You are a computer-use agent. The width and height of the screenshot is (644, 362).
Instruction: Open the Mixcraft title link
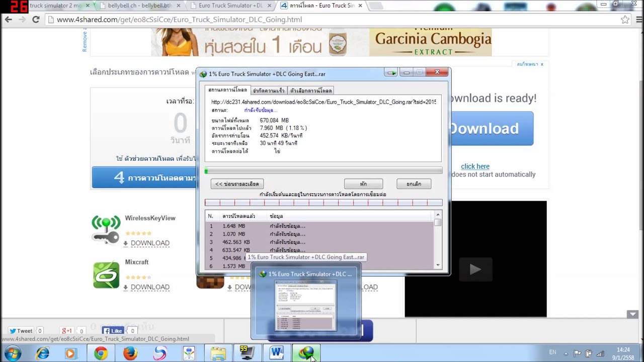click(x=137, y=262)
